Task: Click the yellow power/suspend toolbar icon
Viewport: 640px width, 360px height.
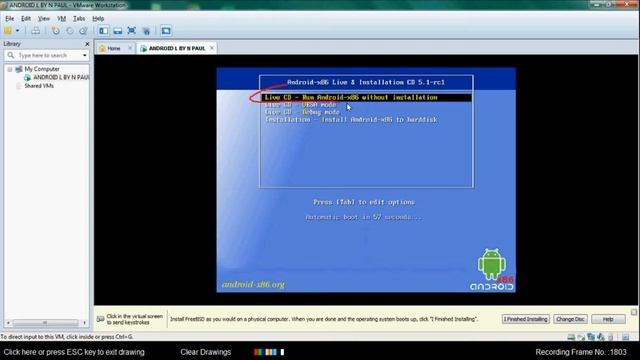Action: (8, 31)
